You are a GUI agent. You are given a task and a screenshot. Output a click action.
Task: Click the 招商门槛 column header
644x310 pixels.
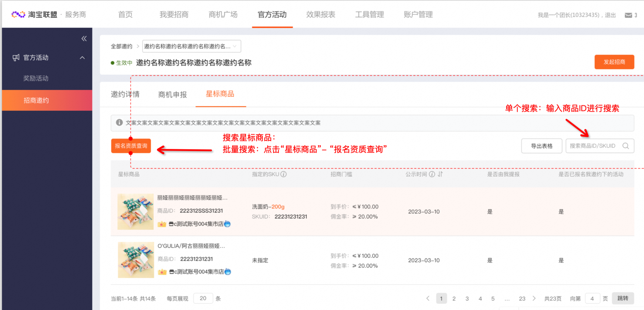click(341, 174)
